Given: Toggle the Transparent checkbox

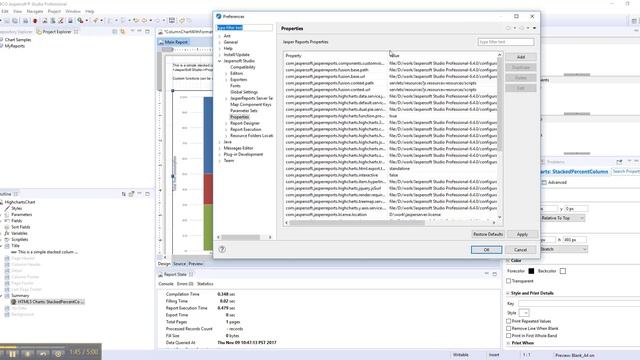Looking at the screenshot, I should click(x=509, y=281).
